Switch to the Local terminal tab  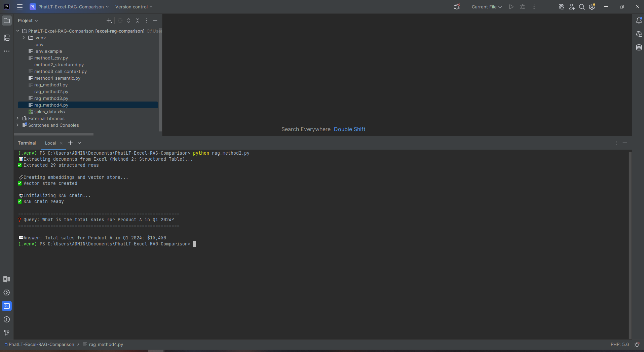(50, 143)
